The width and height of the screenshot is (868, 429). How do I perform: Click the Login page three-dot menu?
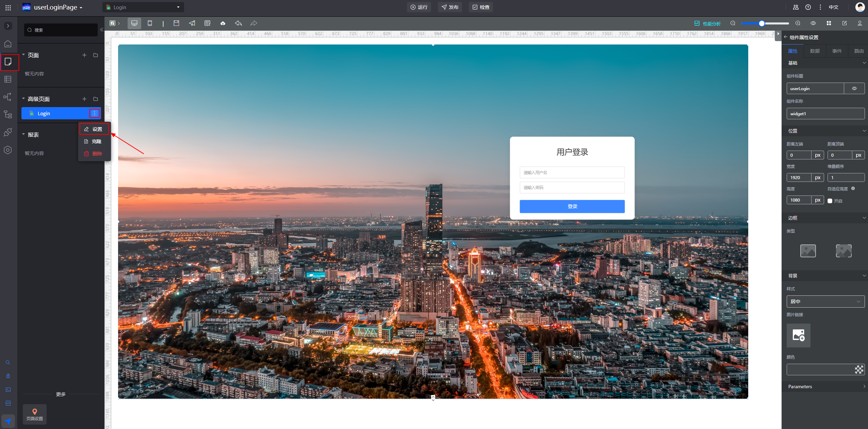(95, 113)
